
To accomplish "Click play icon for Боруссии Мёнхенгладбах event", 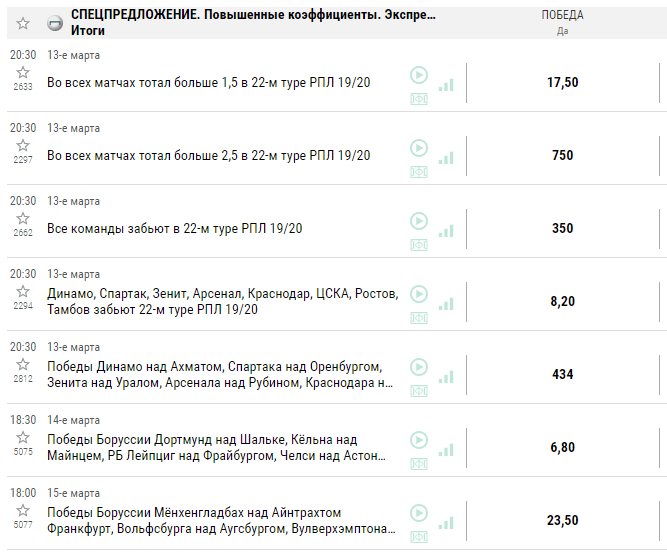I will pyautogui.click(x=419, y=512).
